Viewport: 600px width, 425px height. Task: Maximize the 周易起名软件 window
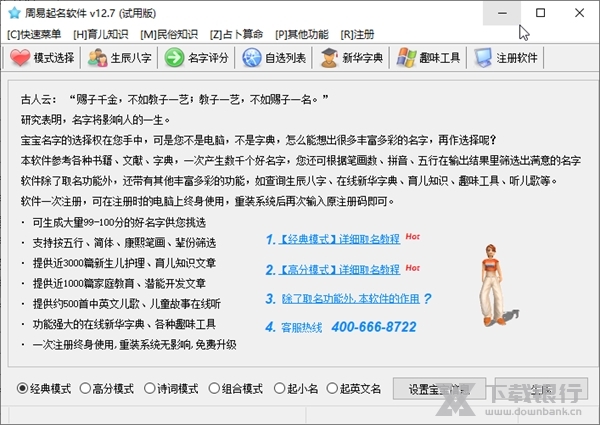[x=540, y=13]
